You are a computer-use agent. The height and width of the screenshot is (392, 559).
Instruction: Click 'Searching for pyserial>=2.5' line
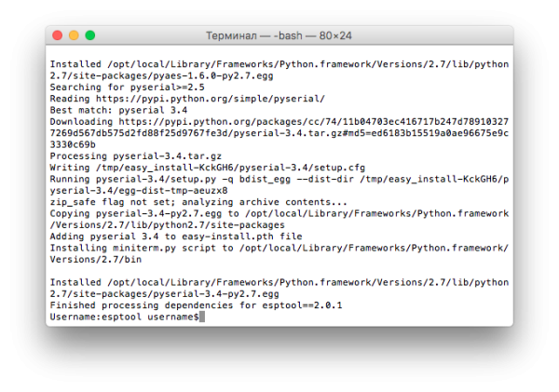[x=128, y=88]
